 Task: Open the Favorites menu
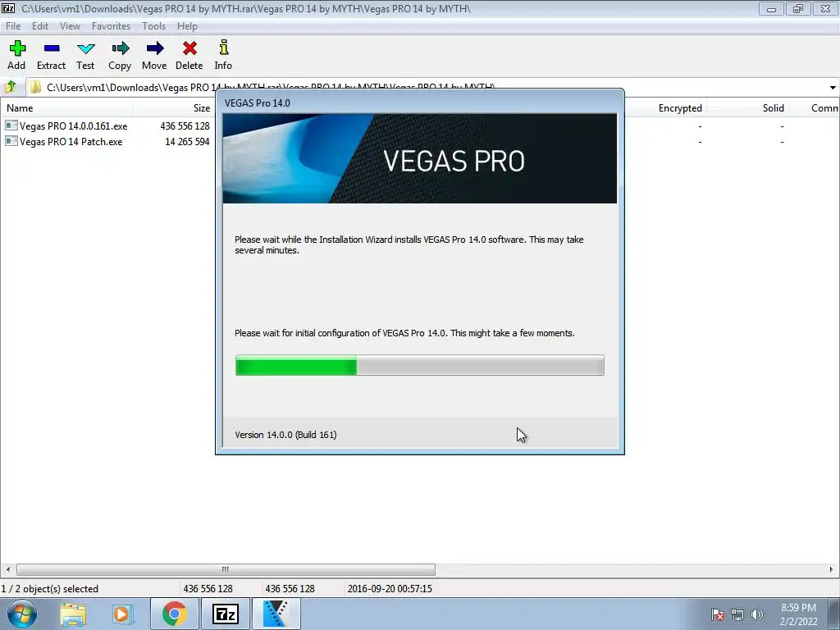point(111,25)
